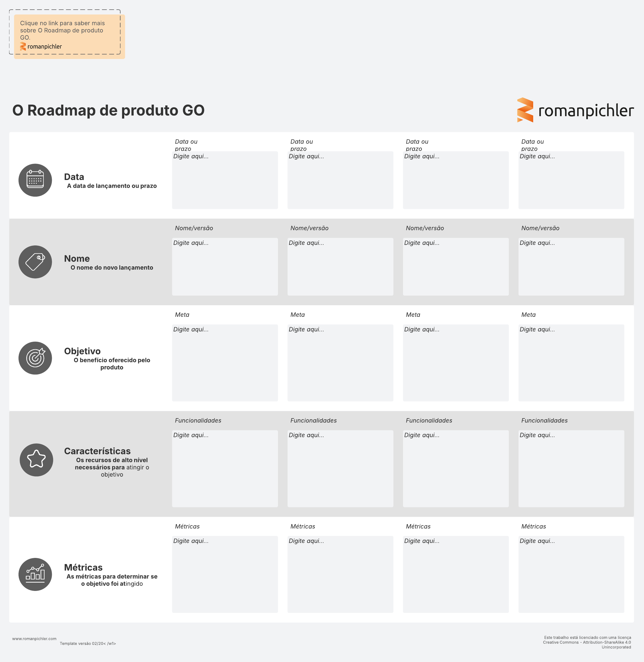Click the small romanpichler logo in the orange note
This screenshot has height=662, width=644.
(x=41, y=46)
